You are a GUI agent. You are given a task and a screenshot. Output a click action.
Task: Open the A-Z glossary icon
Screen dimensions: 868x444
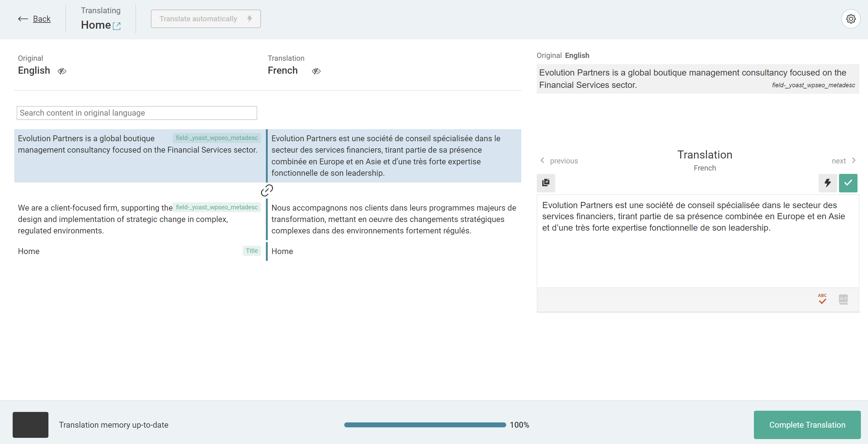click(843, 299)
